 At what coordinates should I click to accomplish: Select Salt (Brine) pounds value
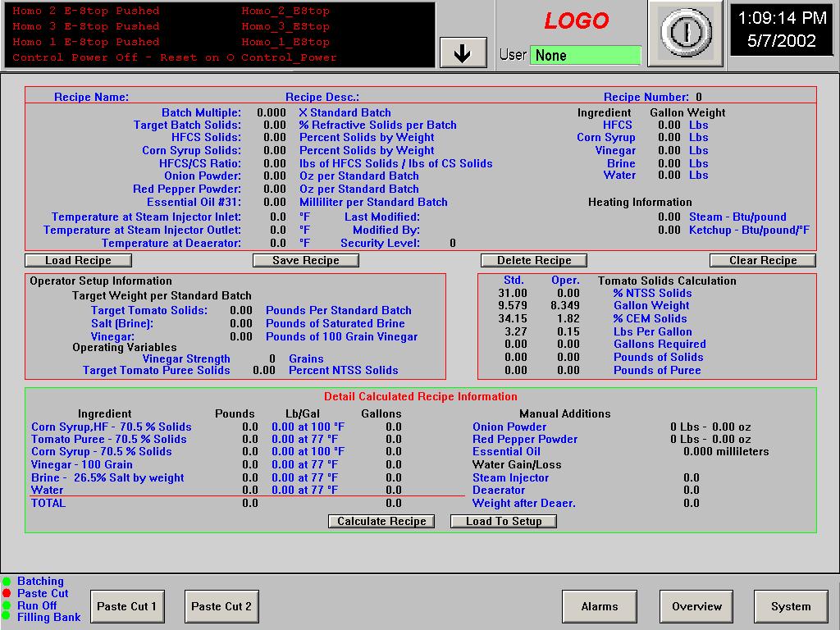coord(241,323)
